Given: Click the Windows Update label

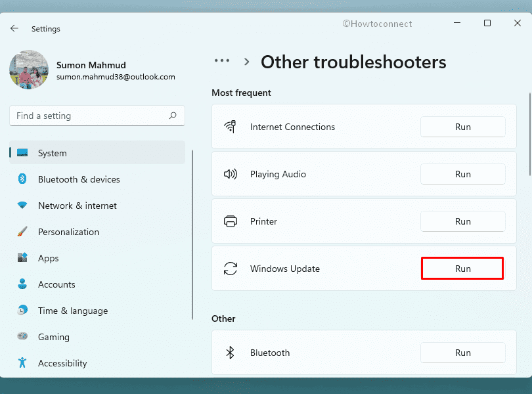Looking at the screenshot, I should pos(285,269).
